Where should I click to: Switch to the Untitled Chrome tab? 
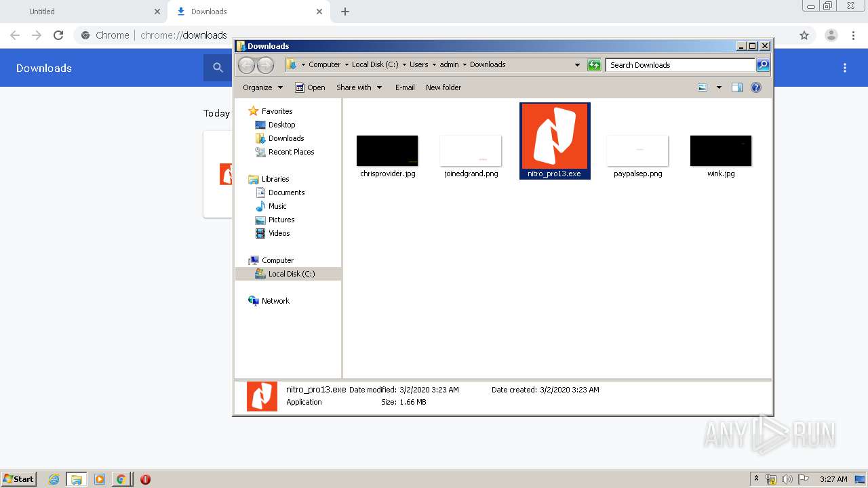(x=83, y=12)
